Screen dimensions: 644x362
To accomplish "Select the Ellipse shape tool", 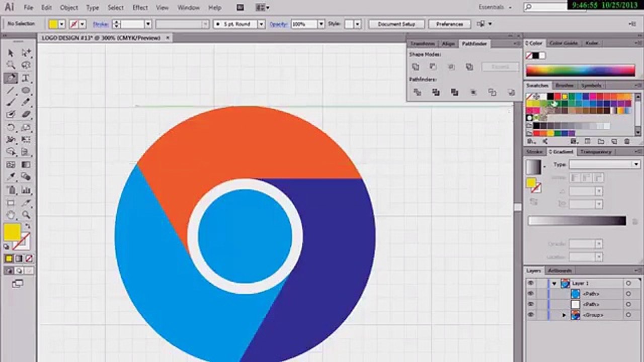I will pos(26,90).
